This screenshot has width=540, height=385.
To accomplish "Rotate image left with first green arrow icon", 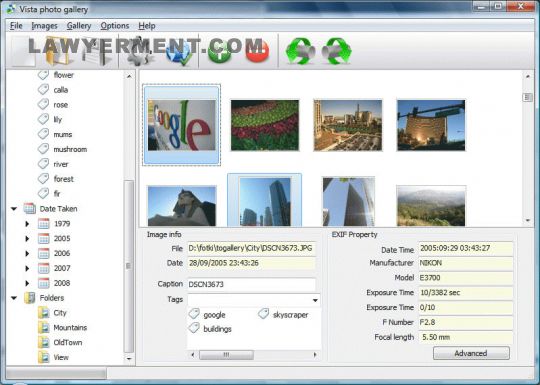I will point(300,51).
